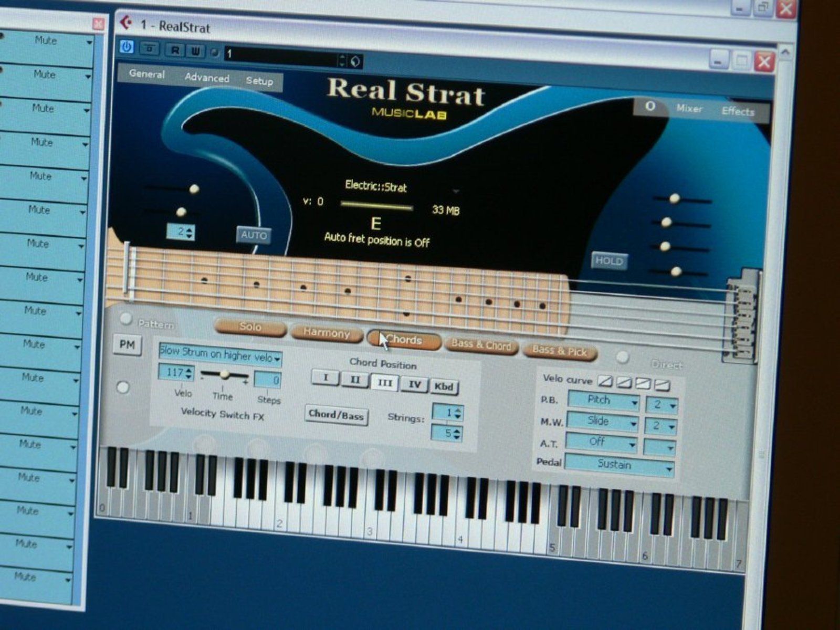Open the Effects panel
The width and height of the screenshot is (840, 630).
pyautogui.click(x=738, y=111)
